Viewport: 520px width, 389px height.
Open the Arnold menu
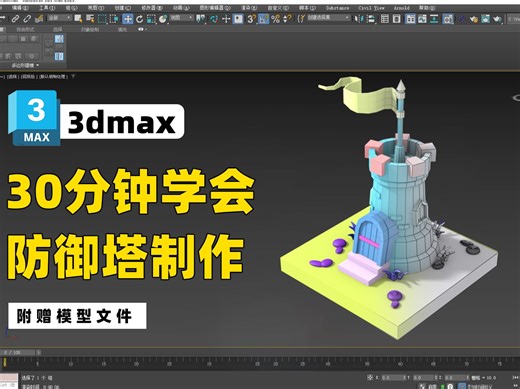coord(402,8)
